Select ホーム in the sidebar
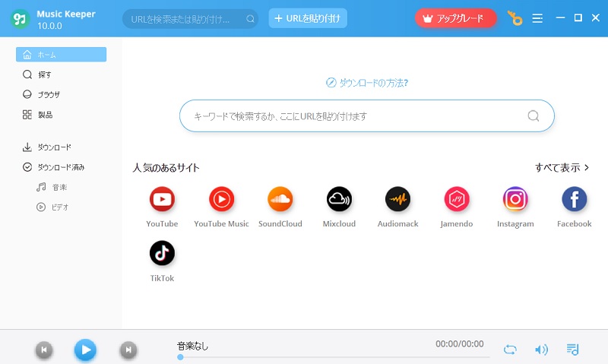The height and width of the screenshot is (364, 608). (x=62, y=55)
